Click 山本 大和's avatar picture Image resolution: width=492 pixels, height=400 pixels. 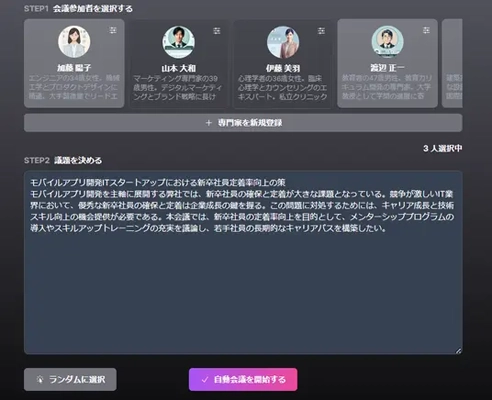point(179,42)
